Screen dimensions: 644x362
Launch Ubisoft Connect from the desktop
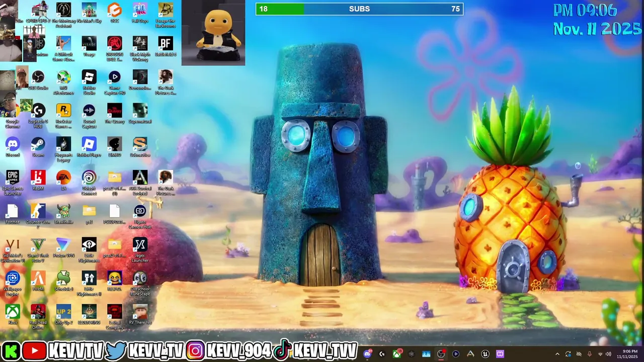tap(89, 184)
